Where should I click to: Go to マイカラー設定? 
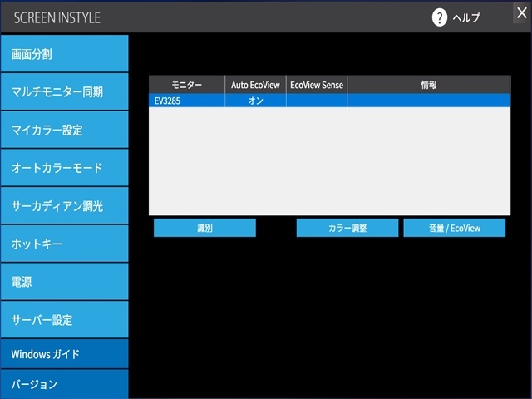(65, 130)
